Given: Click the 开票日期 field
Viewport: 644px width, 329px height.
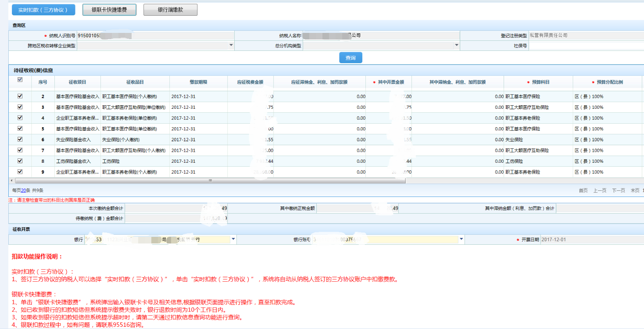Looking at the screenshot, I should pos(592,240).
